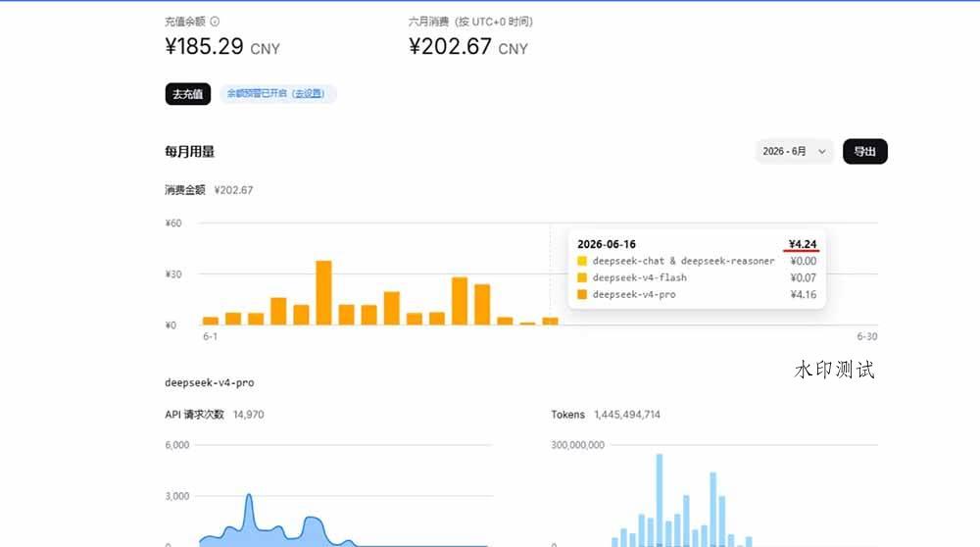Click the 6-1 x-axis label
Screen dimensions: 980x547
[210, 336]
